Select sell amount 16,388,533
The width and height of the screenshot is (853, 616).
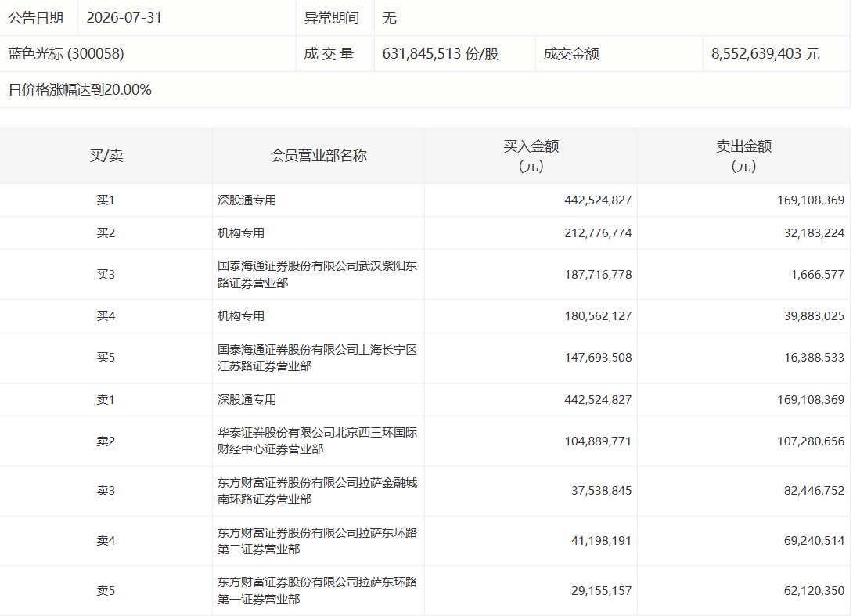pyautogui.click(x=814, y=358)
